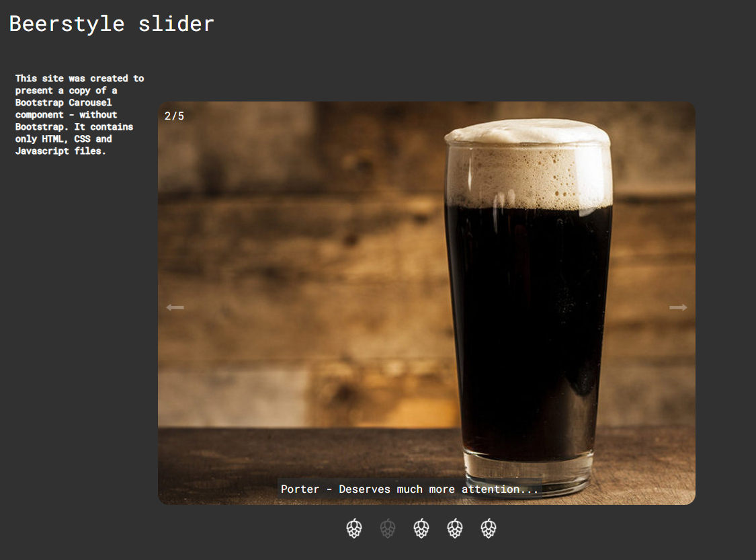The height and width of the screenshot is (560, 756).
Task: Click the Porter caption text
Action: [409, 489]
